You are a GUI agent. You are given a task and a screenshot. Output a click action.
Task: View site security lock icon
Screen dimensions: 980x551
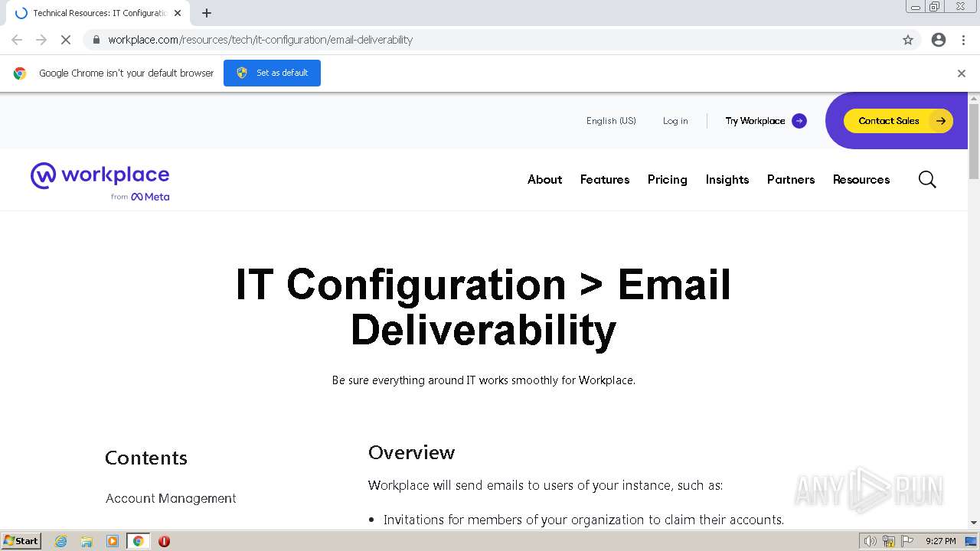click(x=96, y=40)
